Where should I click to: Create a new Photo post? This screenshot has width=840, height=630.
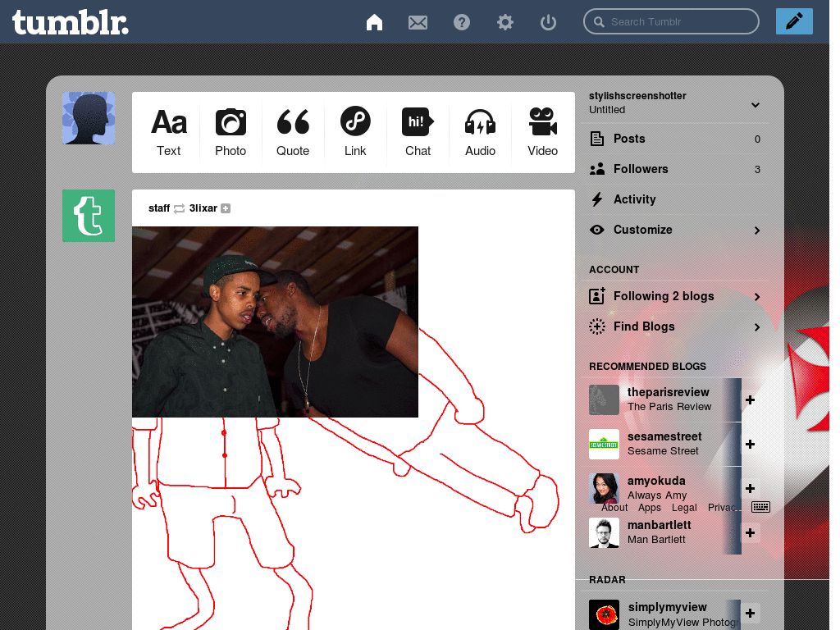tap(231, 132)
